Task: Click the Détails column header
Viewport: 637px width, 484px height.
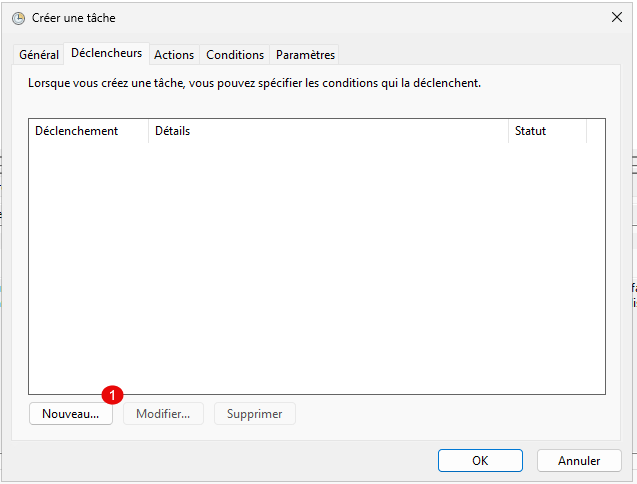Action: pyautogui.click(x=328, y=131)
